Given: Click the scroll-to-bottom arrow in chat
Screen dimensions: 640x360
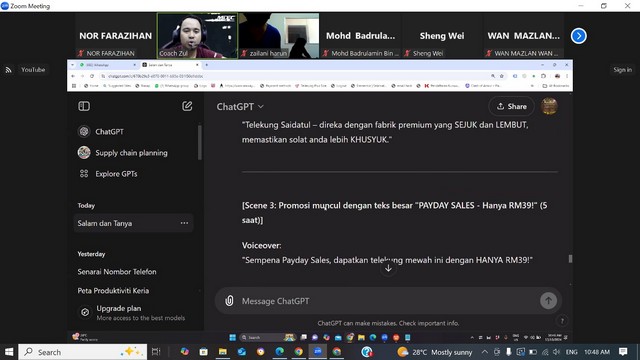Looking at the screenshot, I should coord(388,268).
